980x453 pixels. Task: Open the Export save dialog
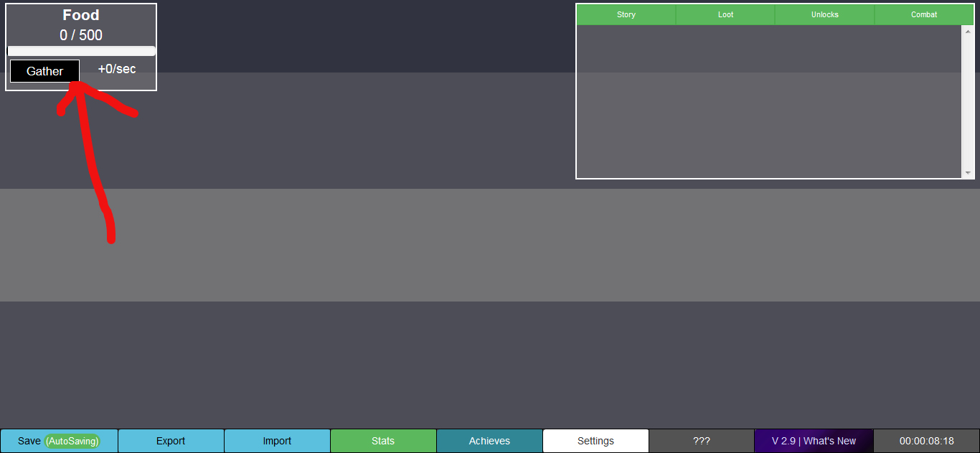[171, 441]
